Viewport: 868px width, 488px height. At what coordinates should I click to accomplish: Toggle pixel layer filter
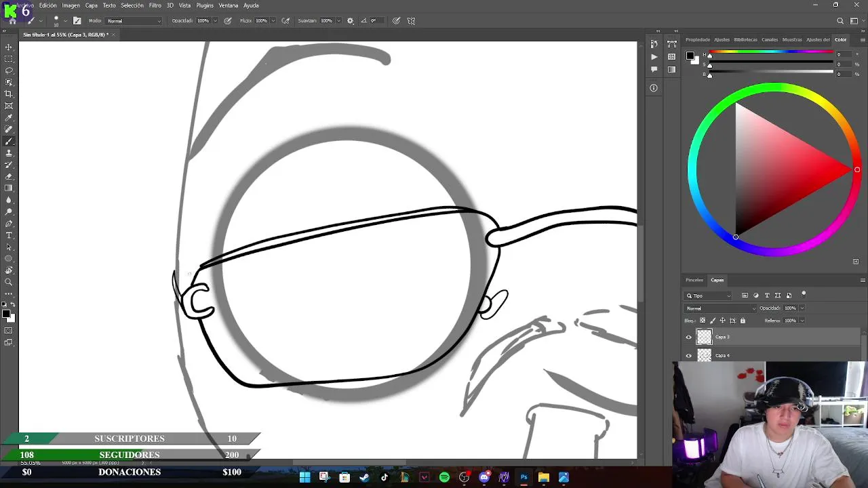pyautogui.click(x=745, y=296)
